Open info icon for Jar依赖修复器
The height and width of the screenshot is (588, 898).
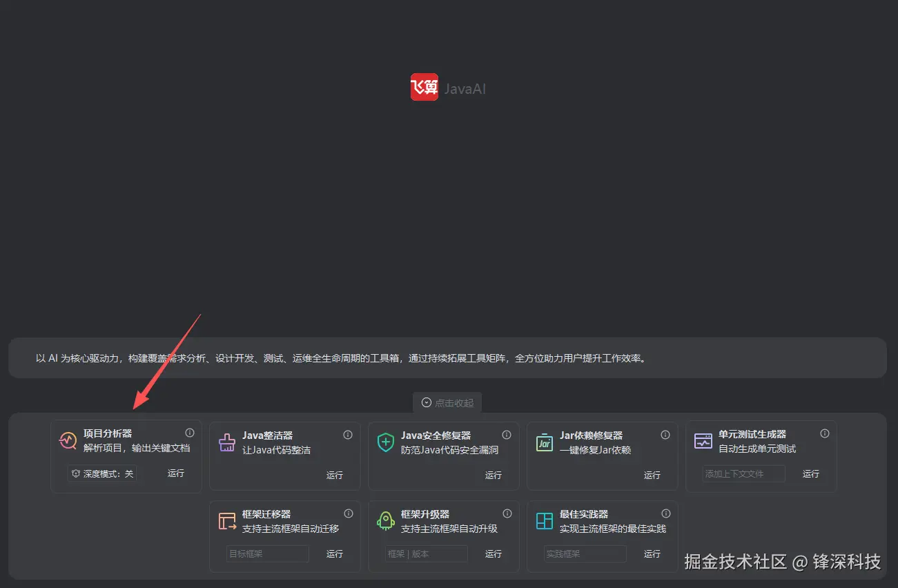[665, 435]
